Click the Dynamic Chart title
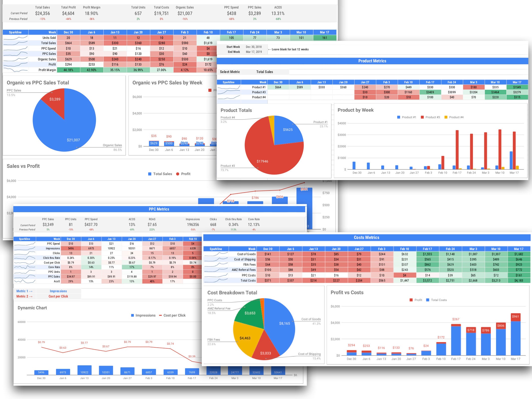This screenshot has height=399, width=532. point(32,308)
